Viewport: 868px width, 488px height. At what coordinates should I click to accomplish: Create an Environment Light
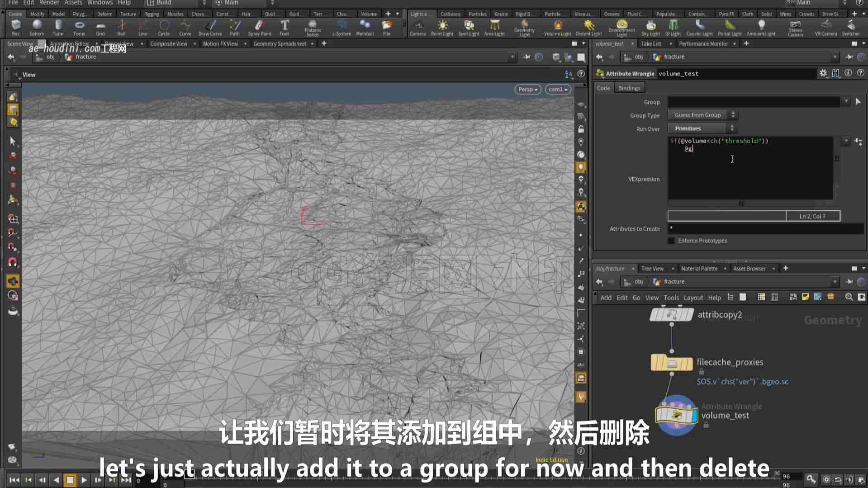[621, 28]
